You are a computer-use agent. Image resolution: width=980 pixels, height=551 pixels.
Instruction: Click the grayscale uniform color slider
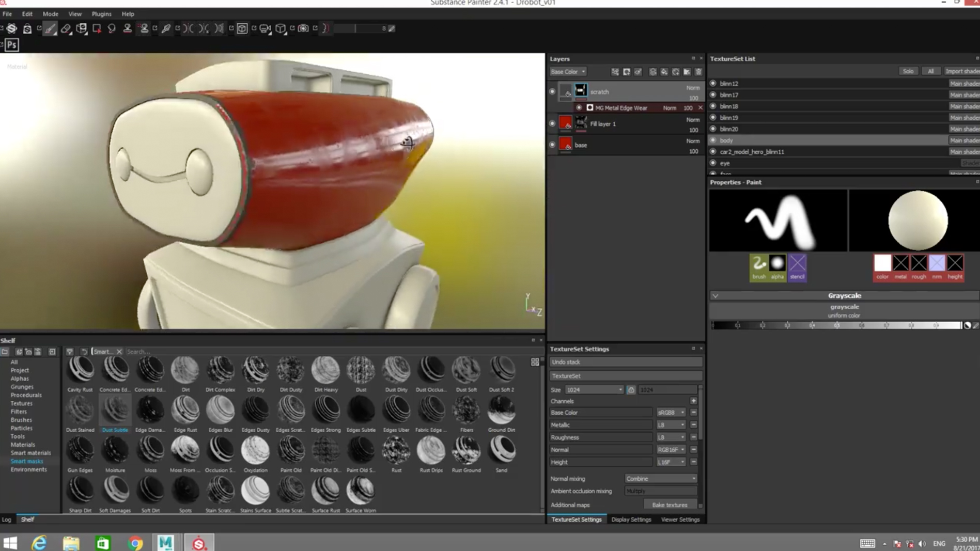pos(836,325)
